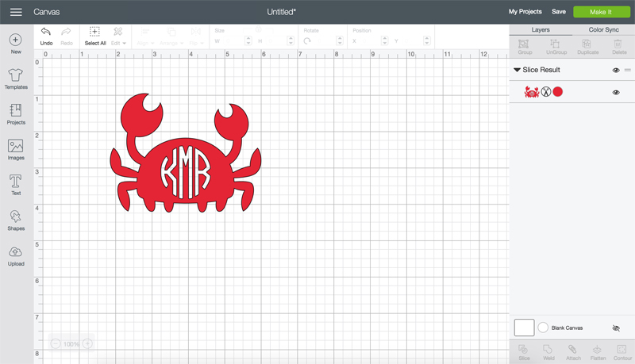Screen dimensions: 635x364
Task: Add Text to the canvas
Action: pyautogui.click(x=16, y=185)
